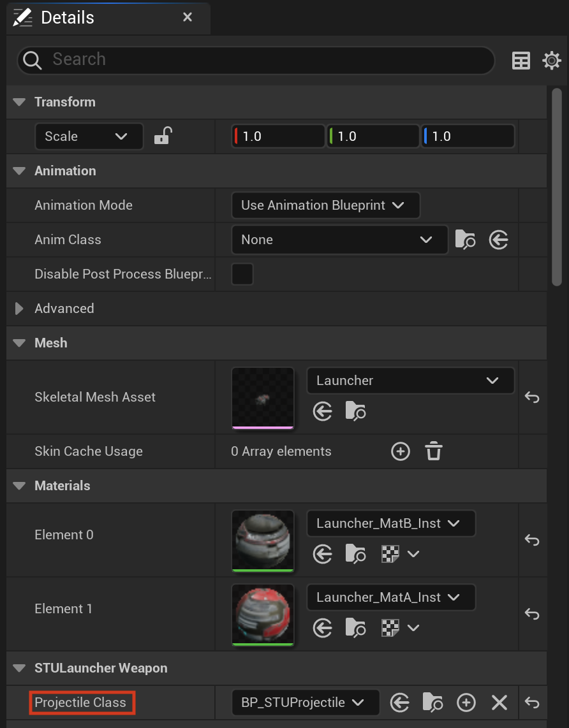Click the Element 1 material thumbnail
Screen dimensions: 569x728
pyautogui.click(x=263, y=615)
